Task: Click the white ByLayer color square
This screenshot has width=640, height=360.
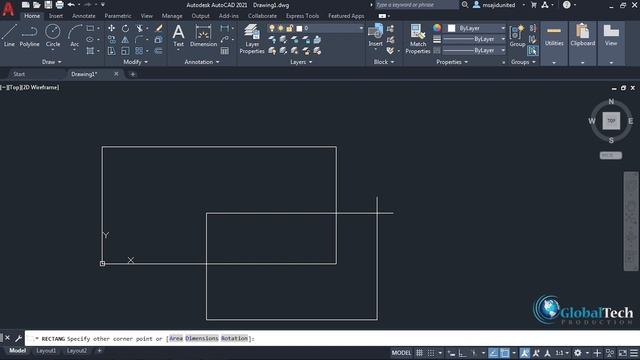Action: tap(451, 28)
